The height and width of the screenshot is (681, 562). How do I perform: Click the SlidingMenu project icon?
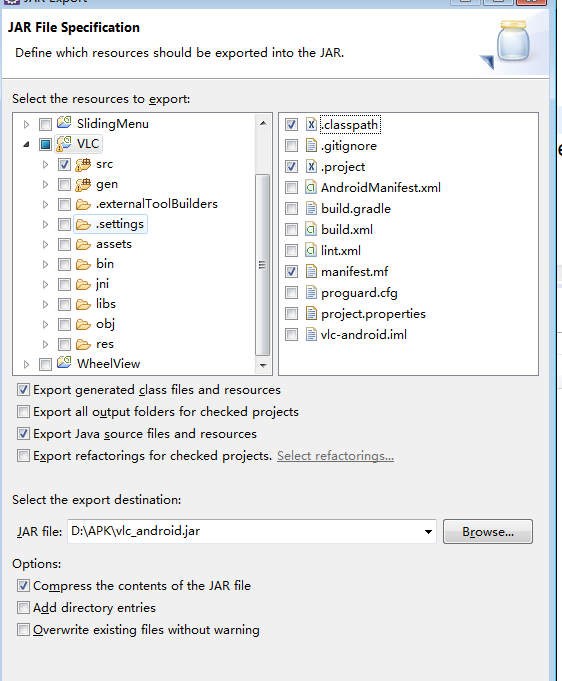coord(64,123)
